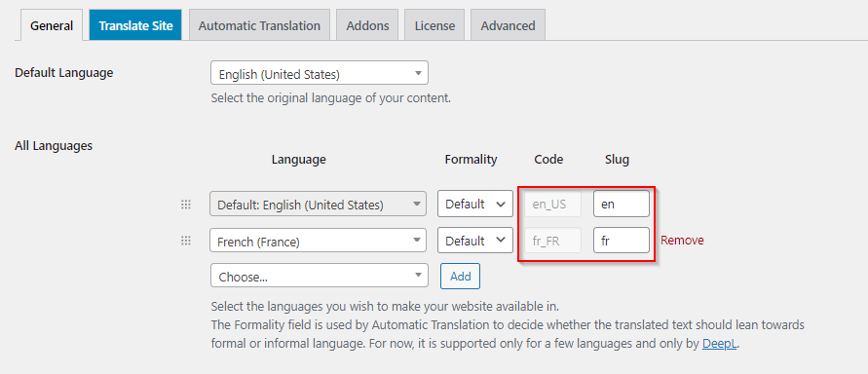Click the Slug column header
The height and width of the screenshot is (374, 868).
[618, 160]
